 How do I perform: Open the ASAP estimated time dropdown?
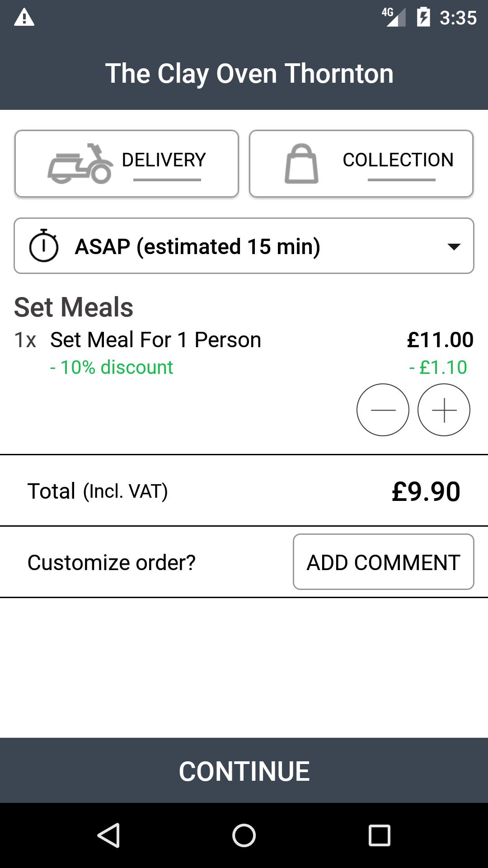click(244, 246)
